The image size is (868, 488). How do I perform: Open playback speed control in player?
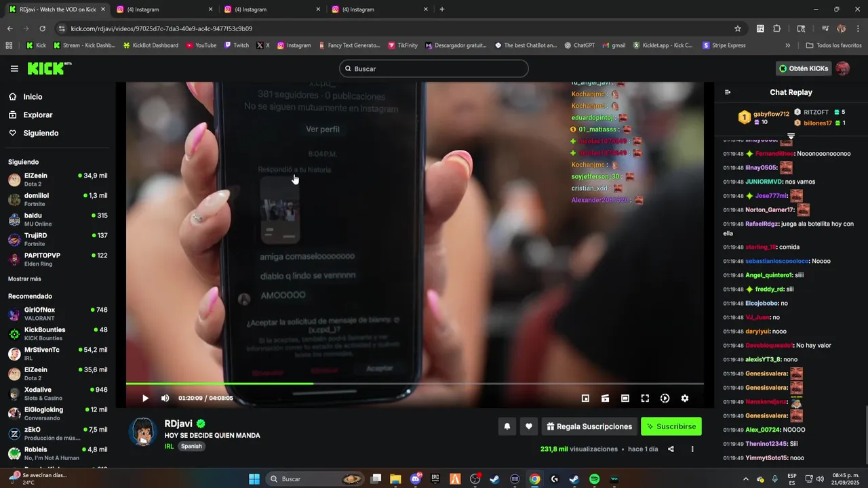click(x=665, y=399)
